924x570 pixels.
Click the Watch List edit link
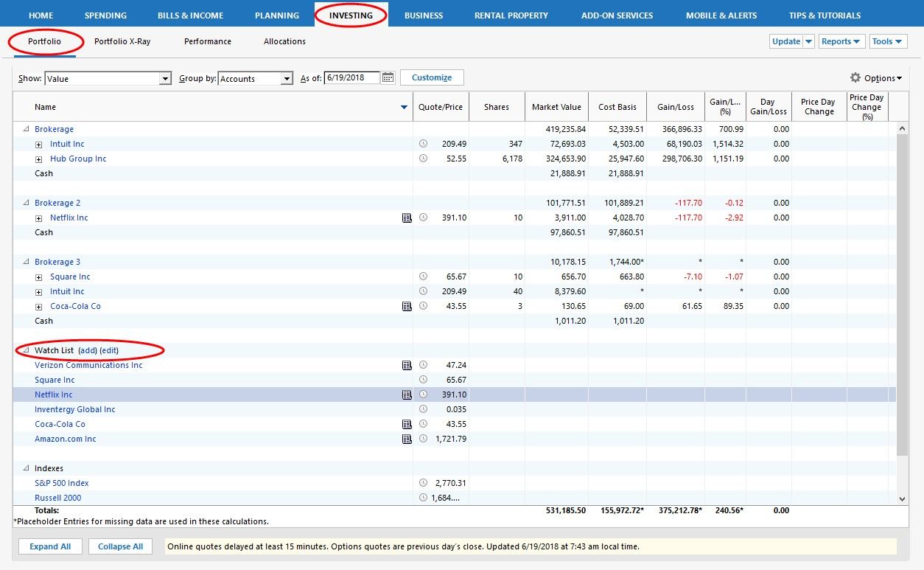click(x=109, y=350)
